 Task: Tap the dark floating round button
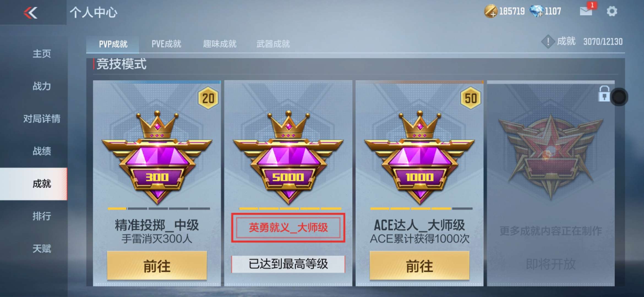(x=619, y=97)
